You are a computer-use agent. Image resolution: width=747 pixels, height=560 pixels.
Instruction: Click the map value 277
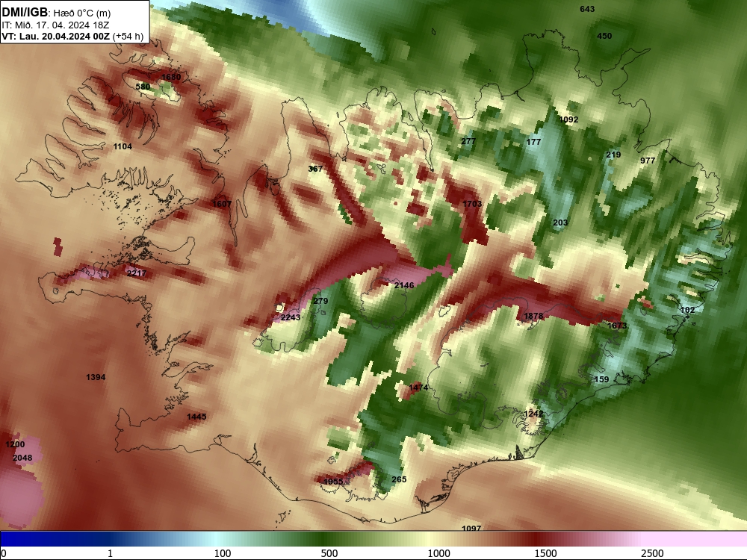(x=468, y=141)
